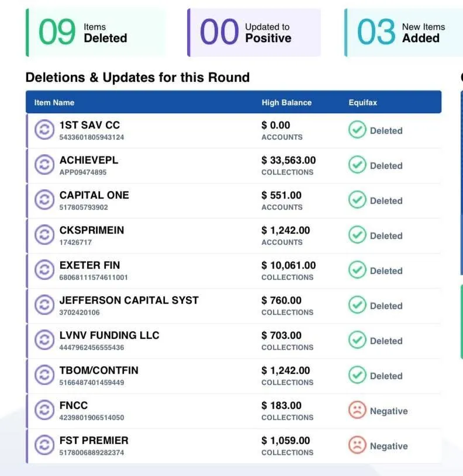Screen dimensions: 463x476
Task: Click the JEFFERSON CAPITAL SYST item name
Action: tap(129, 300)
